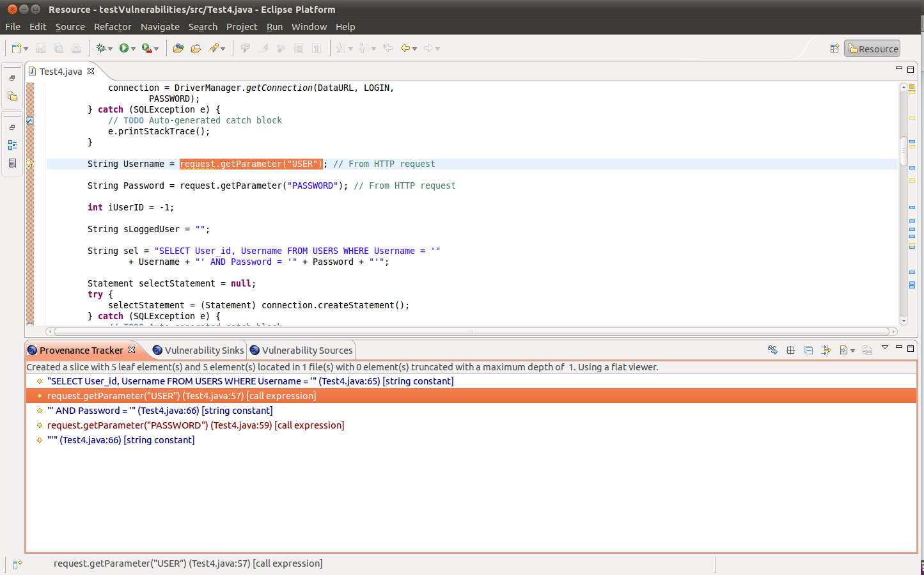Click the Debug bug icon in toolbar
The image size is (924, 575).
pyautogui.click(x=100, y=49)
